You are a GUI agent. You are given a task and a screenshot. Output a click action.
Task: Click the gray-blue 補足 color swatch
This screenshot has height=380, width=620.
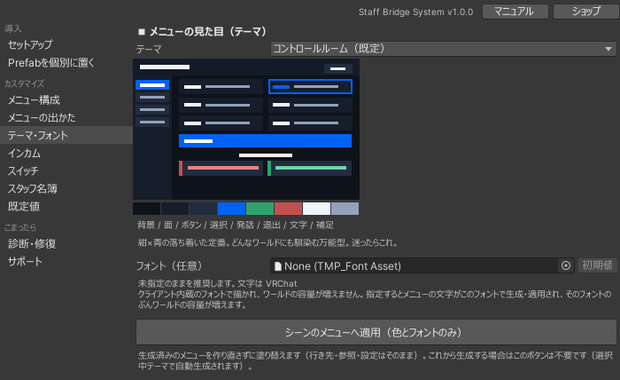click(x=345, y=208)
